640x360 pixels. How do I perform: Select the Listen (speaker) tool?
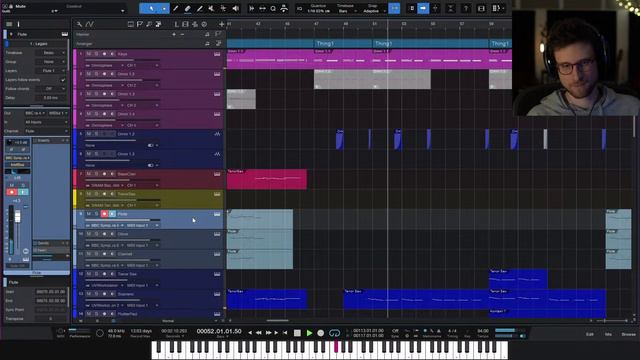pyautogui.click(x=236, y=8)
